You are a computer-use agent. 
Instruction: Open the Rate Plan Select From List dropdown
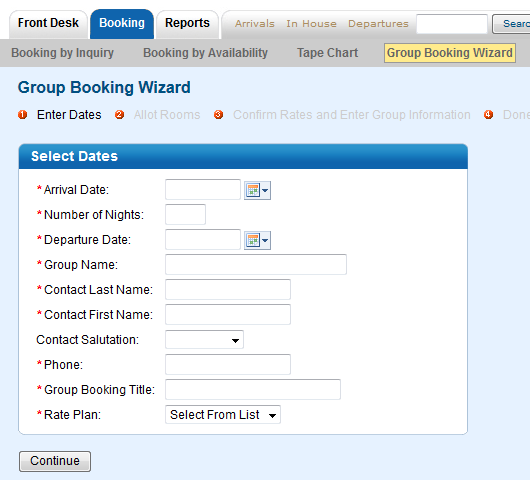tap(223, 415)
